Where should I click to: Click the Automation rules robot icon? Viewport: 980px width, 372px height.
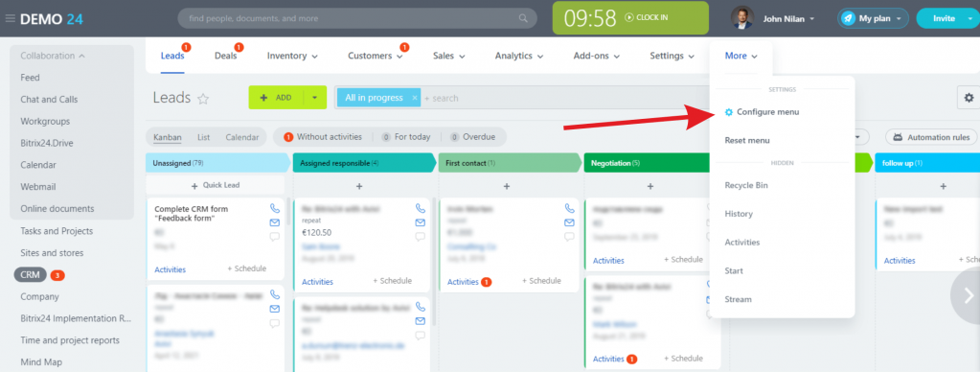coord(899,137)
